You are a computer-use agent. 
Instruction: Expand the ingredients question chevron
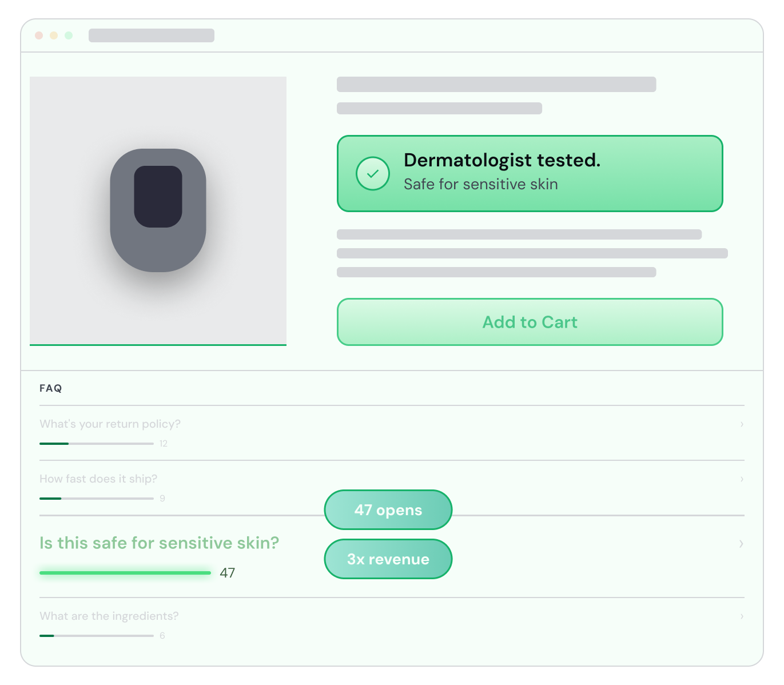pos(742,616)
